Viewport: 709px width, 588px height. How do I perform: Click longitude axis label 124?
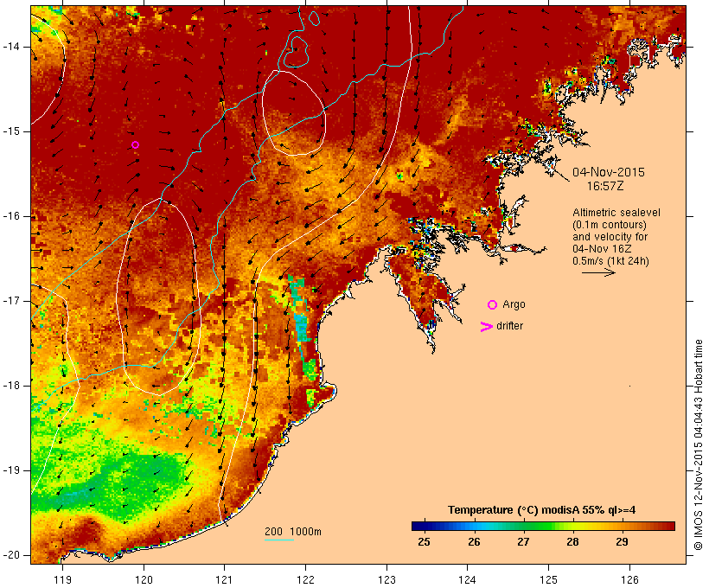tap(467, 580)
